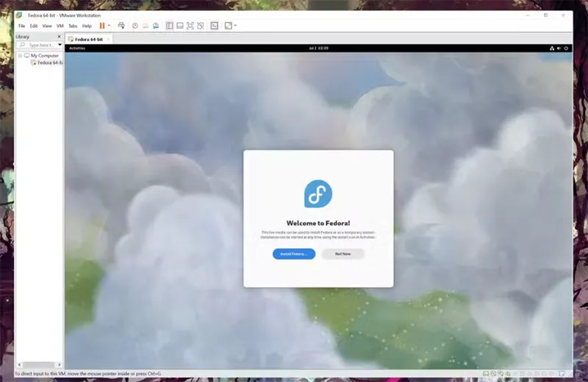Click the network adapter status bar icon
The width and height of the screenshot is (588, 382).
501,374
